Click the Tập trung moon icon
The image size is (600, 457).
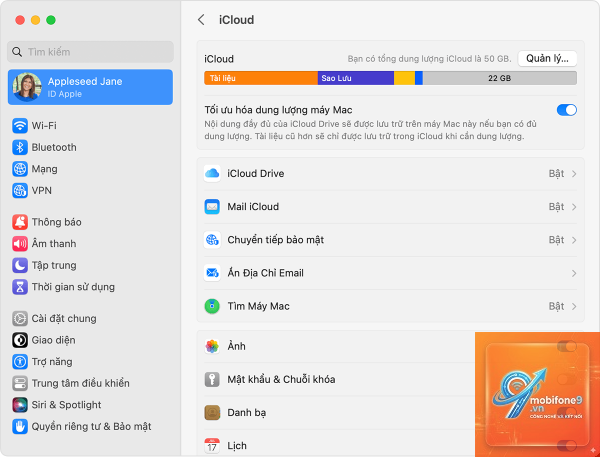coord(20,265)
